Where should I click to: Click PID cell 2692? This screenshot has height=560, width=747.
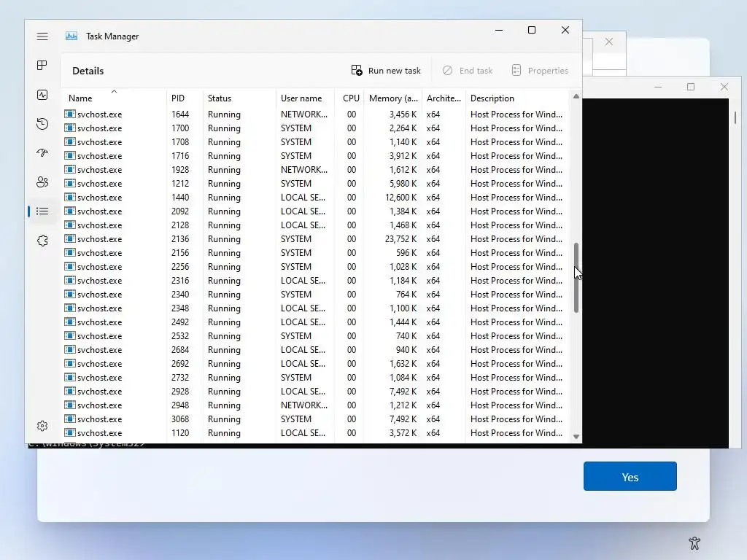tap(180, 363)
